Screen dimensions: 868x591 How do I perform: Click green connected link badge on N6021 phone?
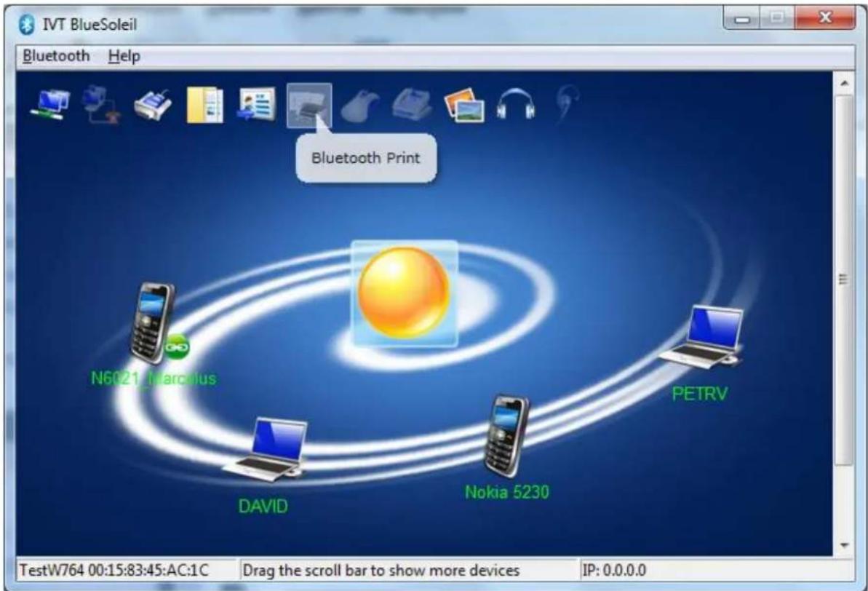click(177, 346)
